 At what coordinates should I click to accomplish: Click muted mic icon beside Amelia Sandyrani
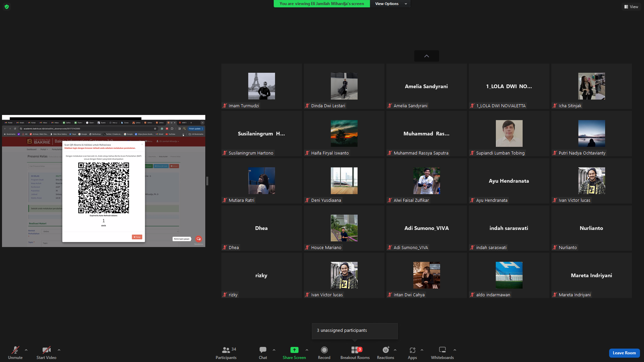(390, 106)
